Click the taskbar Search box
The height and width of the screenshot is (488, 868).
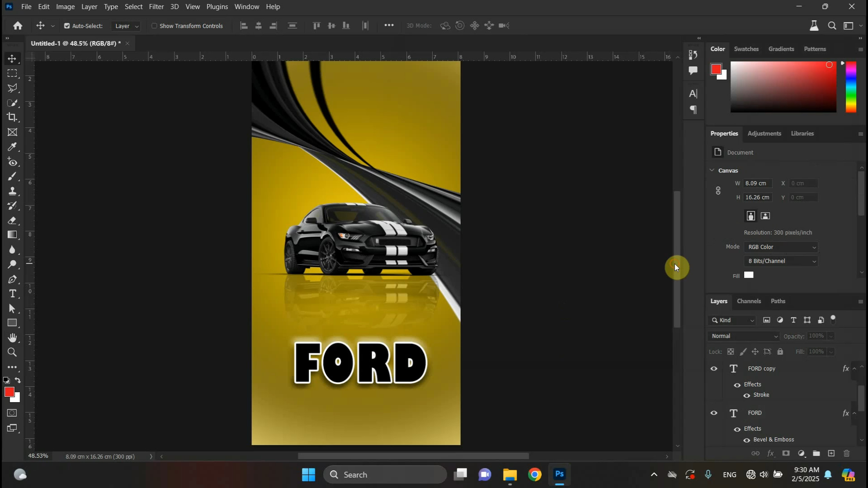click(385, 475)
